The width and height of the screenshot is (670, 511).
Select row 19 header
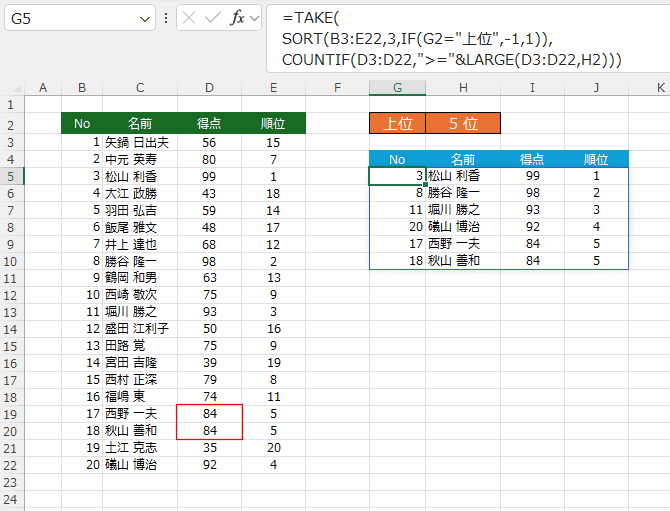point(11,413)
